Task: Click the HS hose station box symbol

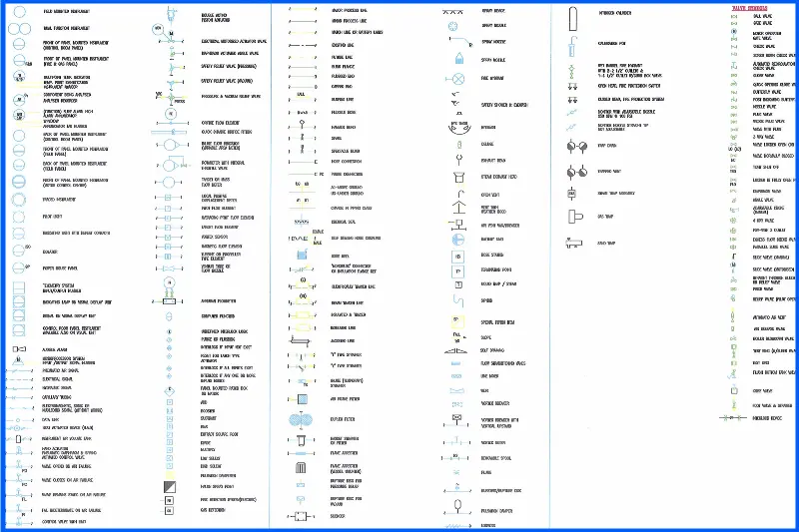Action: coord(457,257)
